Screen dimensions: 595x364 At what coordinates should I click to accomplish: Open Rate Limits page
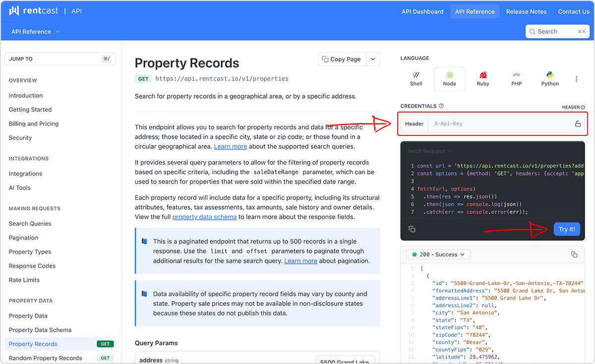pos(24,280)
